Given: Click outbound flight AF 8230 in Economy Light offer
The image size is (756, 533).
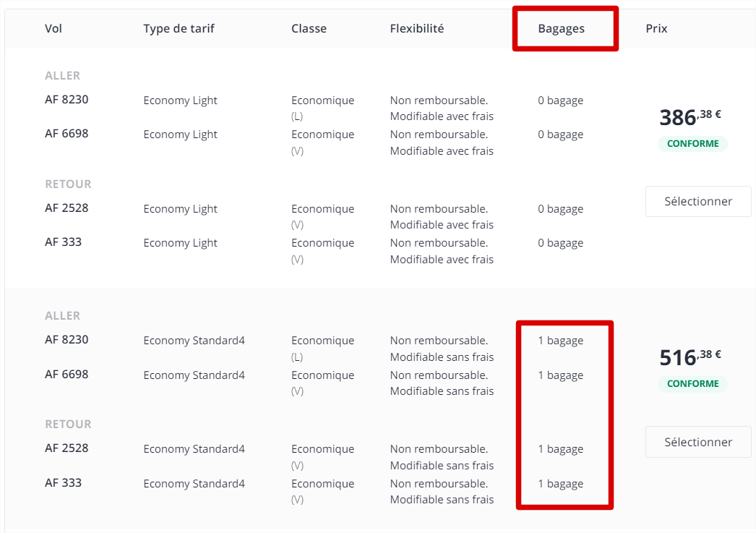Looking at the screenshot, I should 66,99.
